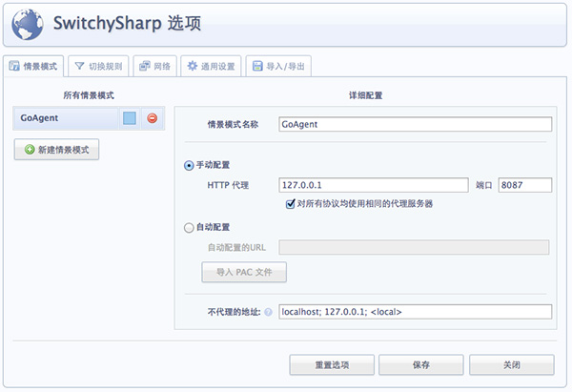
Task: Click the 所有情景模式 heading text
Action: pyautogui.click(x=89, y=95)
